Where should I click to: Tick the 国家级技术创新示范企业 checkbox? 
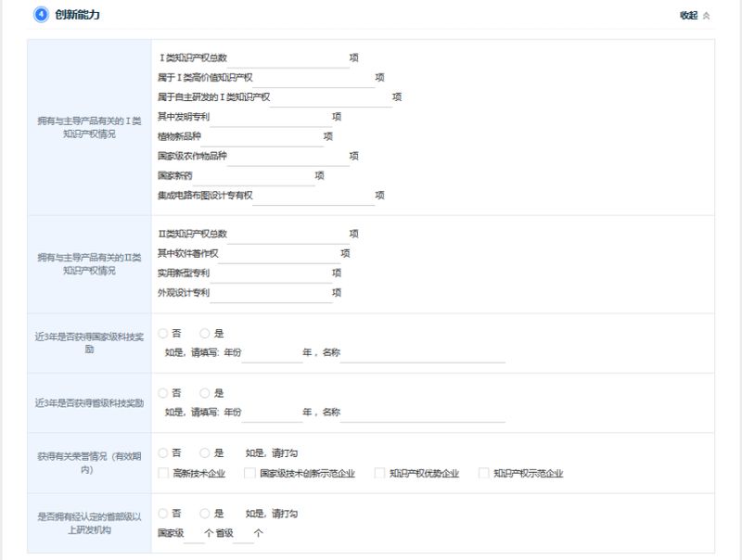click(x=249, y=474)
